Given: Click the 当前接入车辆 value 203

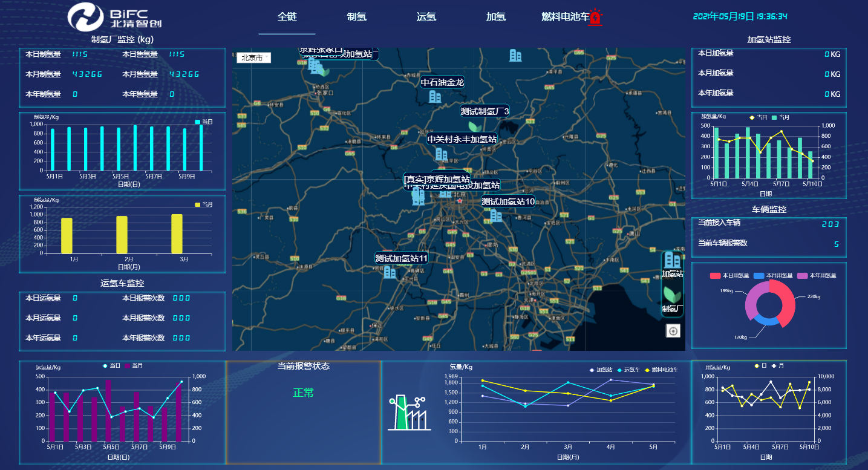Looking at the screenshot, I should [830, 224].
